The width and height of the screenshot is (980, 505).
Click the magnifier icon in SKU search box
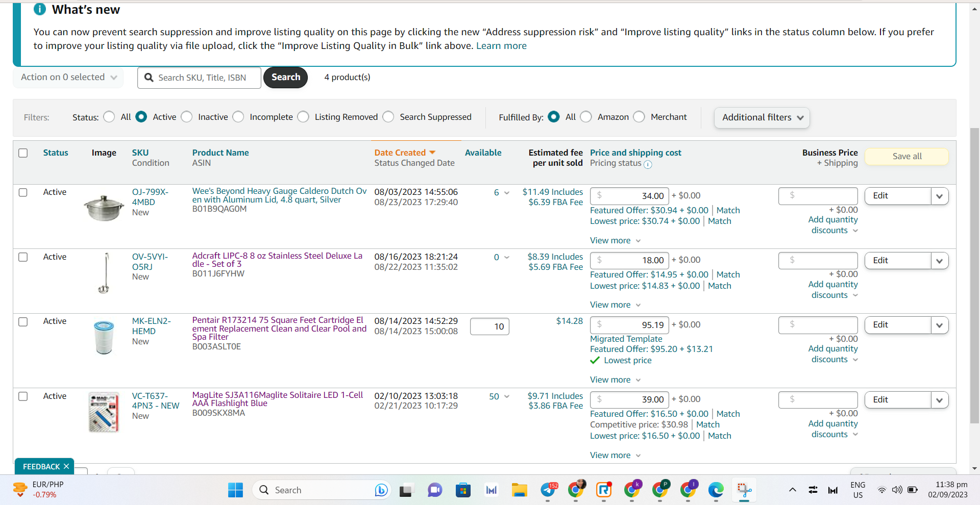point(149,78)
